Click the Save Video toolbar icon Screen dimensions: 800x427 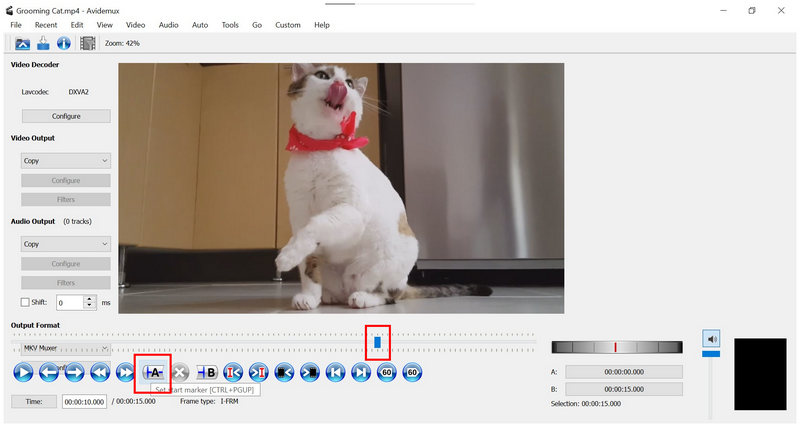tap(43, 43)
